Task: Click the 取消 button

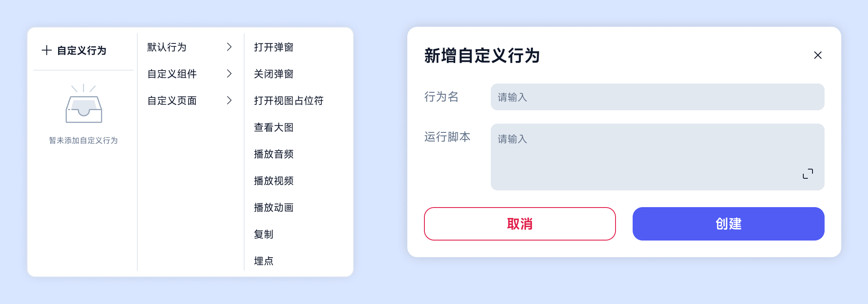Action: click(520, 224)
